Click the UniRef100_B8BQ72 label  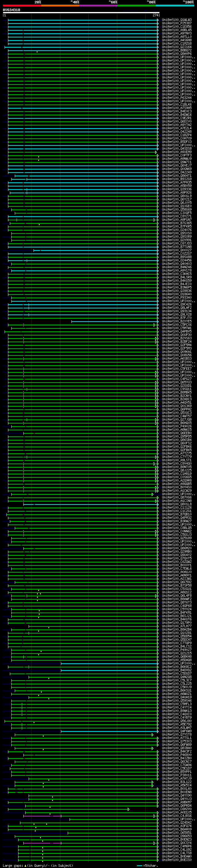click(176, 50)
